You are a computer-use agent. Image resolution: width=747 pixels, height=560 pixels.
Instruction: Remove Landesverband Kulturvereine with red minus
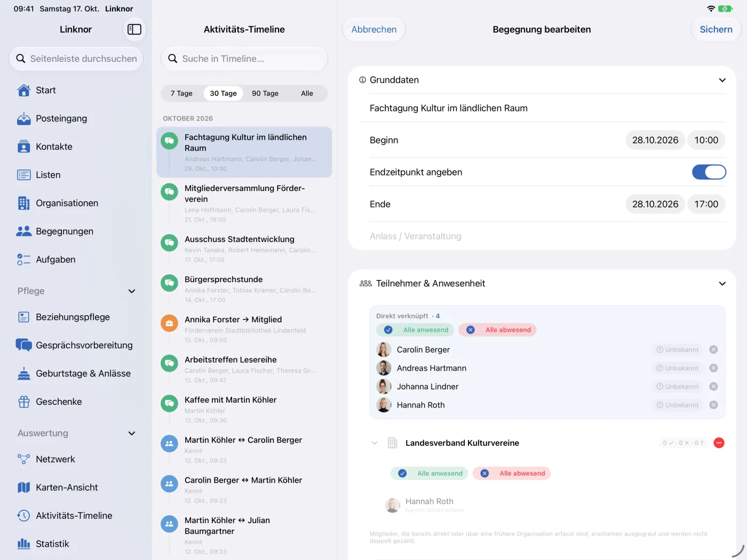(719, 443)
